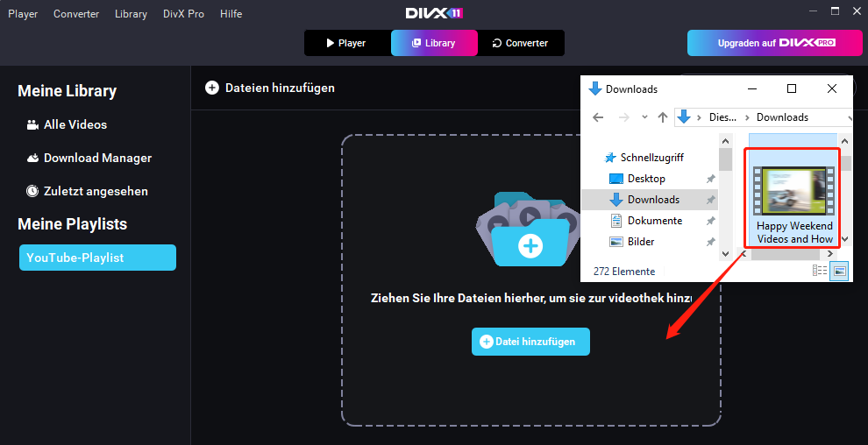
Task: Go back in Downloads explorer window
Action: [x=598, y=117]
